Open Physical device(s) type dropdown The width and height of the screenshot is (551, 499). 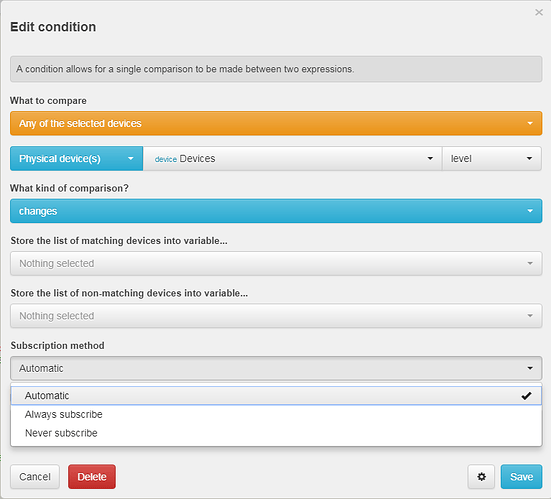coord(77,158)
